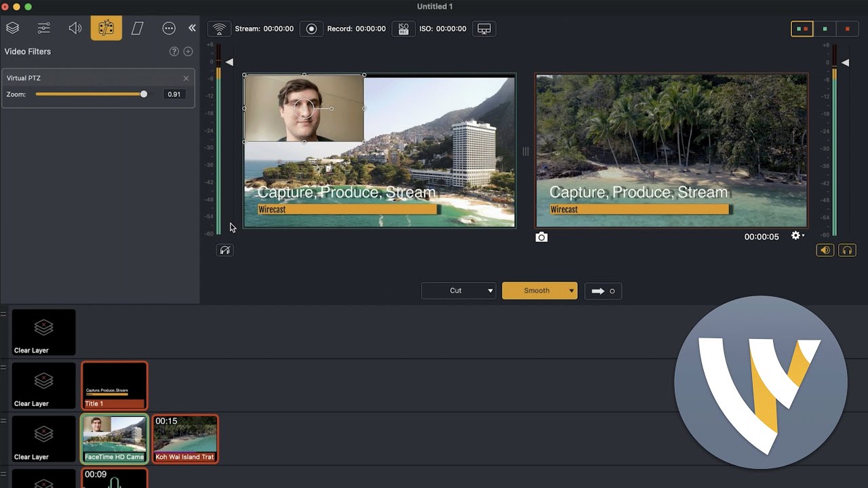Viewport: 868px width, 488px height.
Task: Click the camera layer drag handle
Action: pyautogui.click(x=3, y=420)
